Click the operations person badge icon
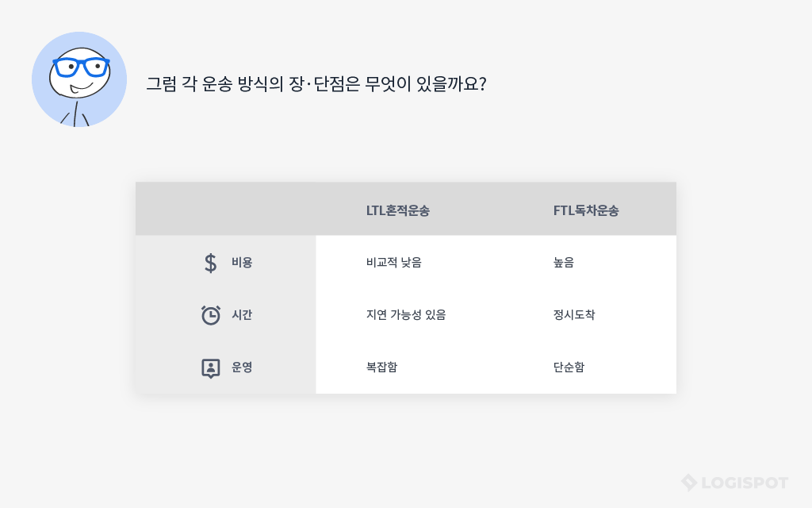Screen dimensions: 812x508 click(x=210, y=368)
